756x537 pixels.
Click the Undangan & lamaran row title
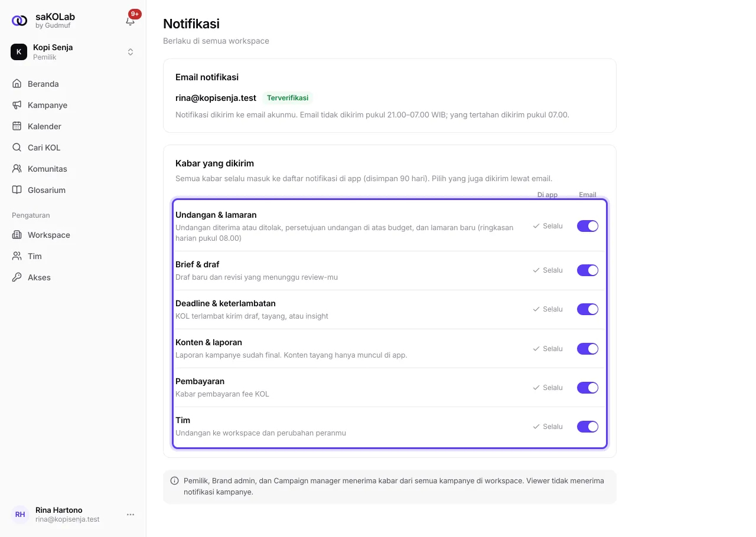[216, 215]
